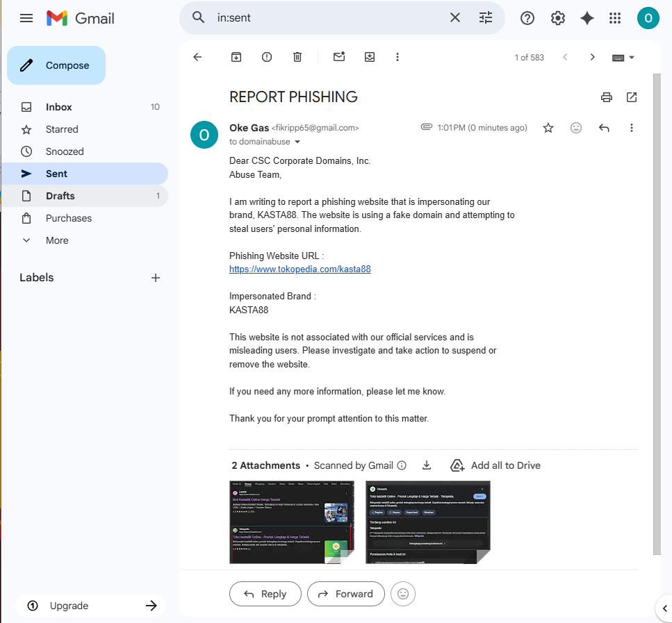Viewport: 672px width, 623px height.
Task: Go to the older email arrow
Action: pyautogui.click(x=592, y=57)
